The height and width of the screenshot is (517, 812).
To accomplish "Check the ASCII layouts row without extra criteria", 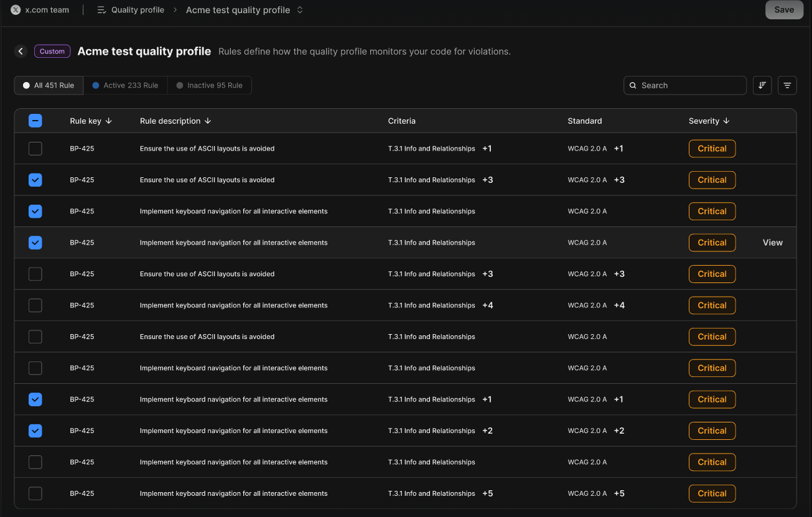I will (35, 337).
